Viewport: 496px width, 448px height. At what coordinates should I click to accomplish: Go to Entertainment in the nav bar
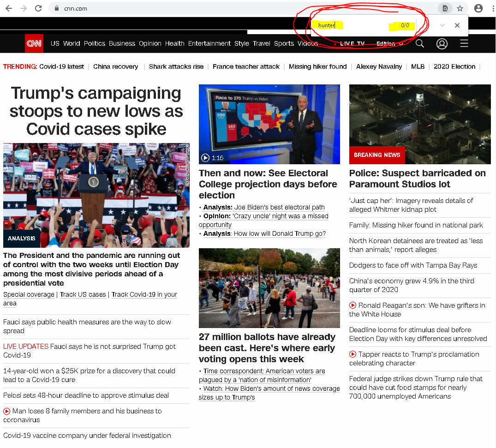click(209, 43)
